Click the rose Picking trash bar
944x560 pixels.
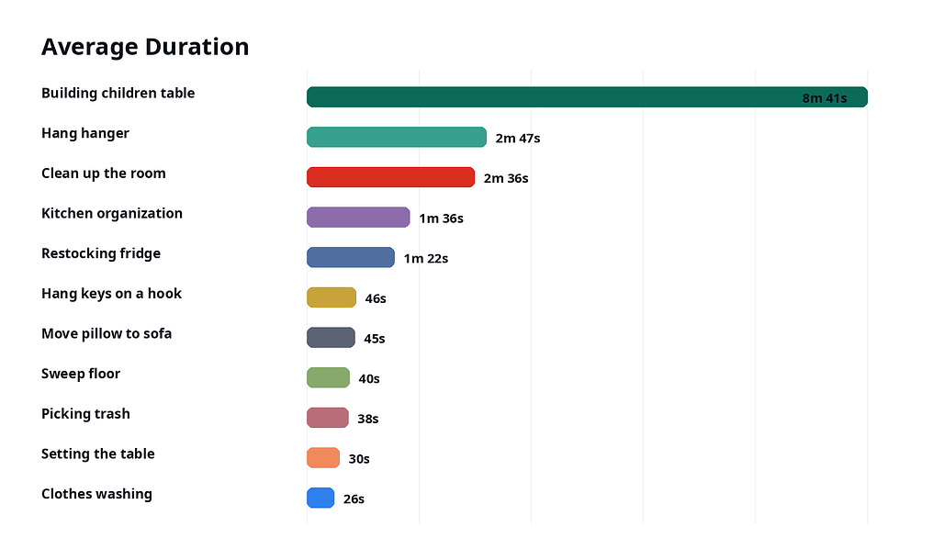pyautogui.click(x=328, y=418)
